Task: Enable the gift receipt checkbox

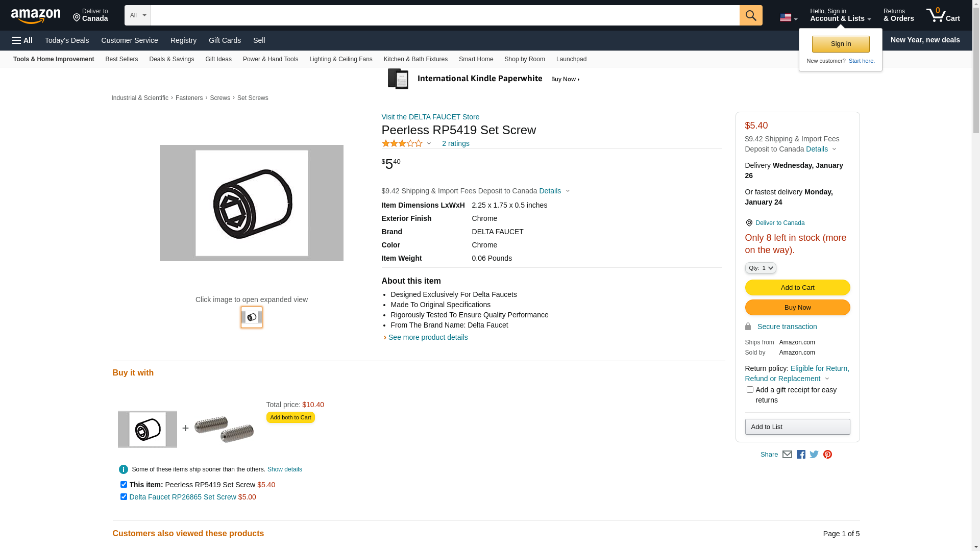Action: coord(750,390)
